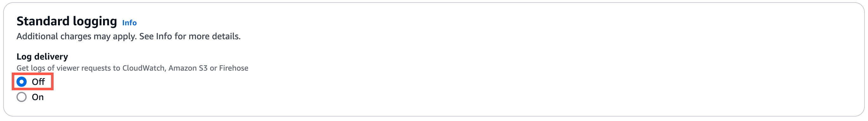Click the word 'logging' in the heading

point(95,22)
